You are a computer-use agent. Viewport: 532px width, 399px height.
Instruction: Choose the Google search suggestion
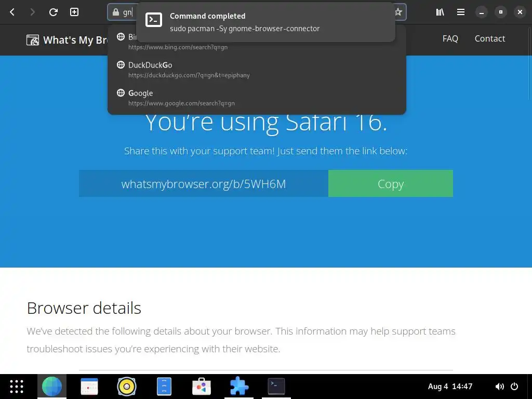[x=257, y=98]
